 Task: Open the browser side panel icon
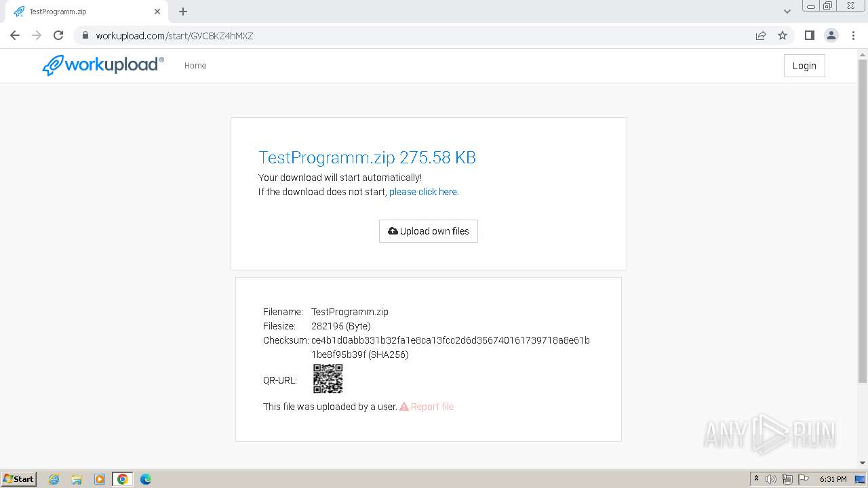[x=809, y=35]
